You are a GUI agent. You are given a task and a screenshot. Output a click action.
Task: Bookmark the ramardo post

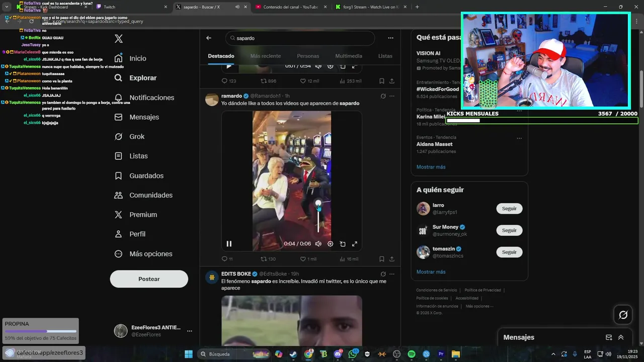coord(382,259)
